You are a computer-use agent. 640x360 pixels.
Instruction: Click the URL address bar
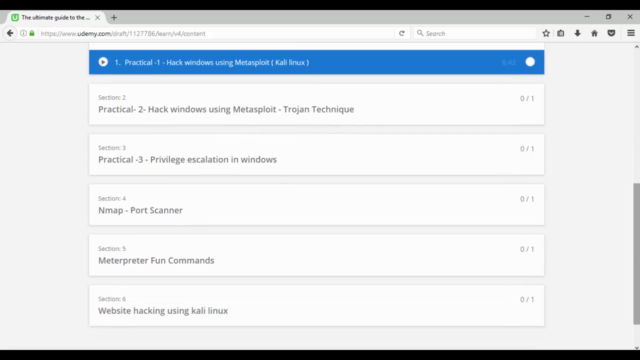click(x=216, y=33)
